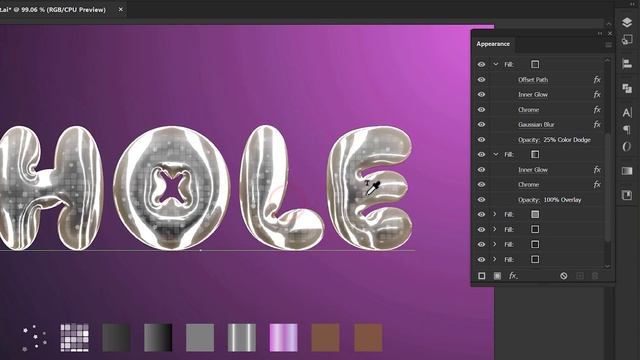Image resolution: width=640 pixels, height=360 pixels.
Task: Collapse the Fill containing Offset Path
Action: 496,64
